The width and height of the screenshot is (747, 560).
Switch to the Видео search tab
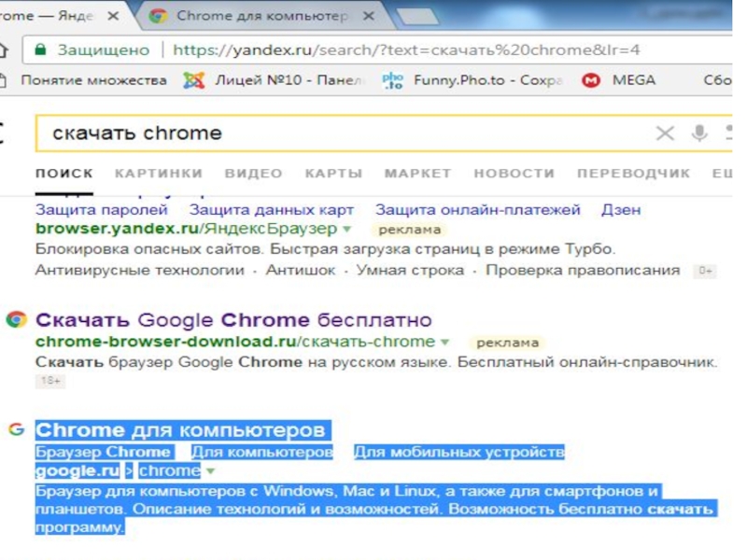pos(253,174)
